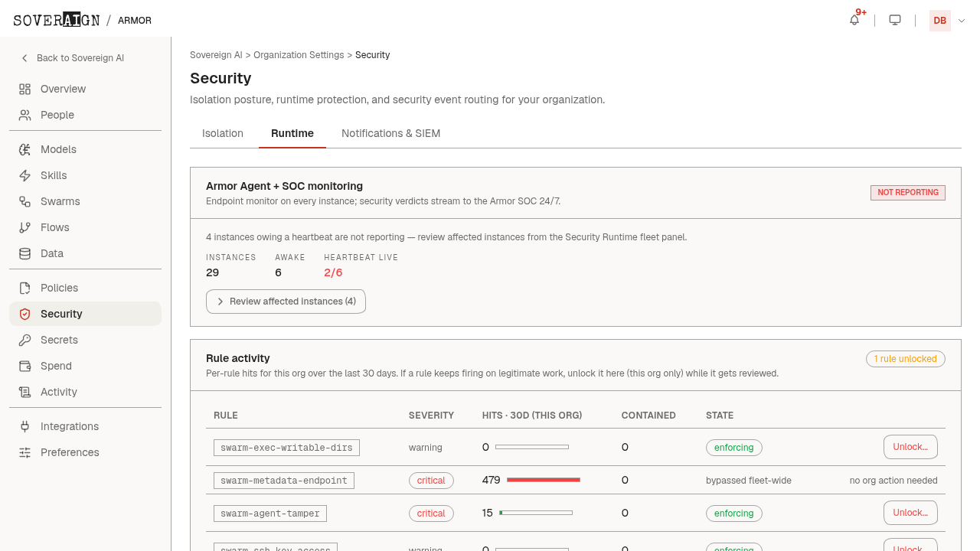This screenshot has height=551, width=980.
Task: Click the Flows branch icon
Action: pos(25,227)
